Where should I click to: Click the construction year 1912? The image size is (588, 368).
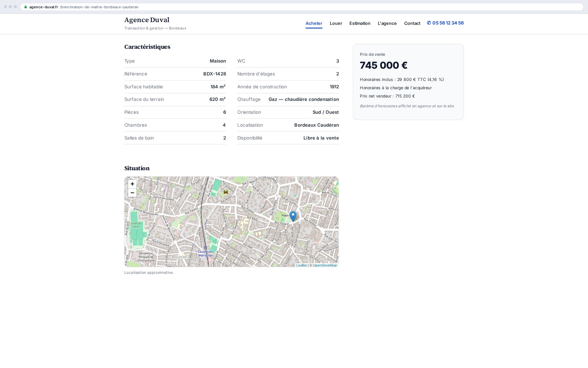pos(334,87)
